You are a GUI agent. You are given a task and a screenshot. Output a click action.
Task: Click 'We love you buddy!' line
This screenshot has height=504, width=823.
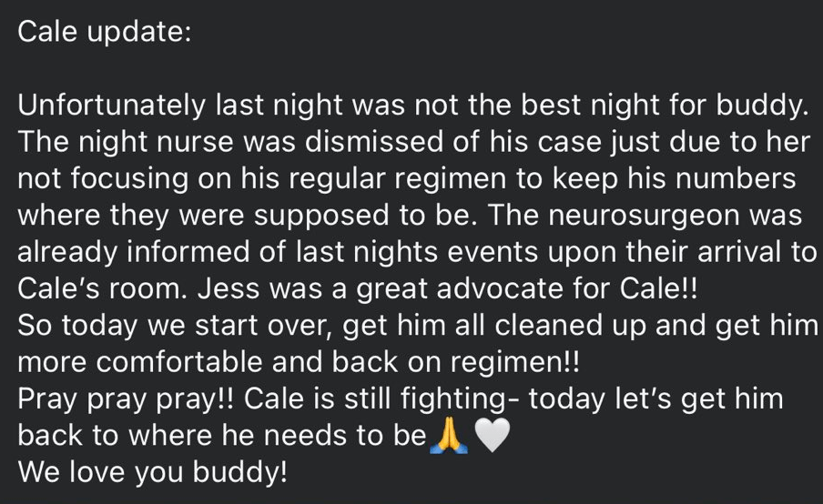tap(148, 473)
